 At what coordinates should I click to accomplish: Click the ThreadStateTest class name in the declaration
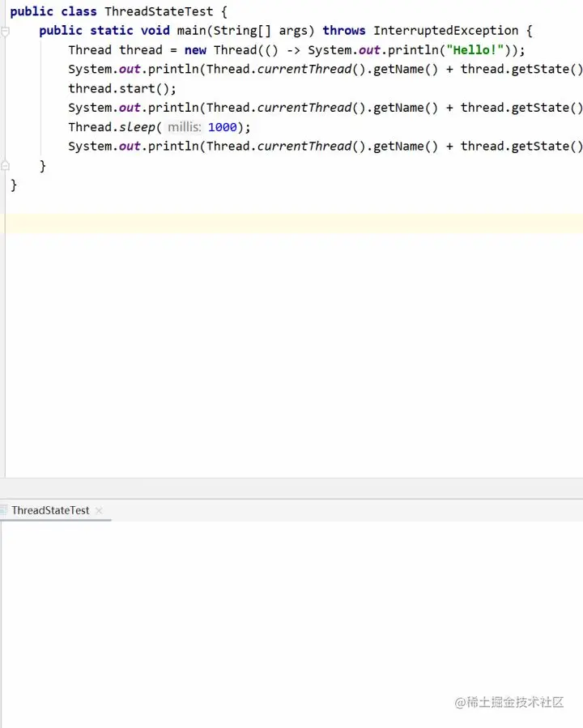[159, 11]
